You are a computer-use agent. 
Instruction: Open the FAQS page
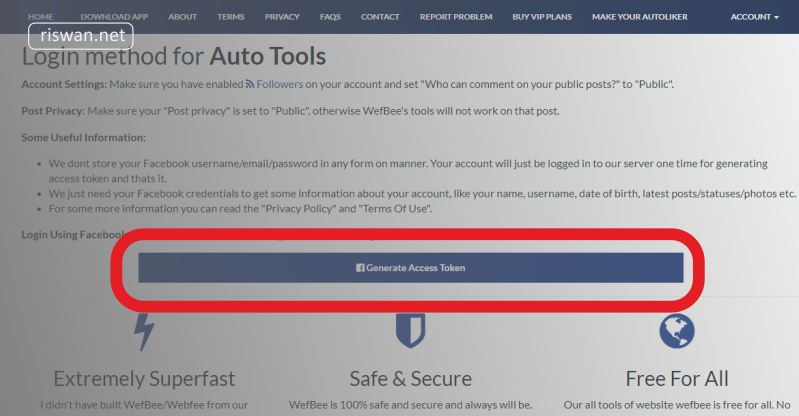click(330, 17)
